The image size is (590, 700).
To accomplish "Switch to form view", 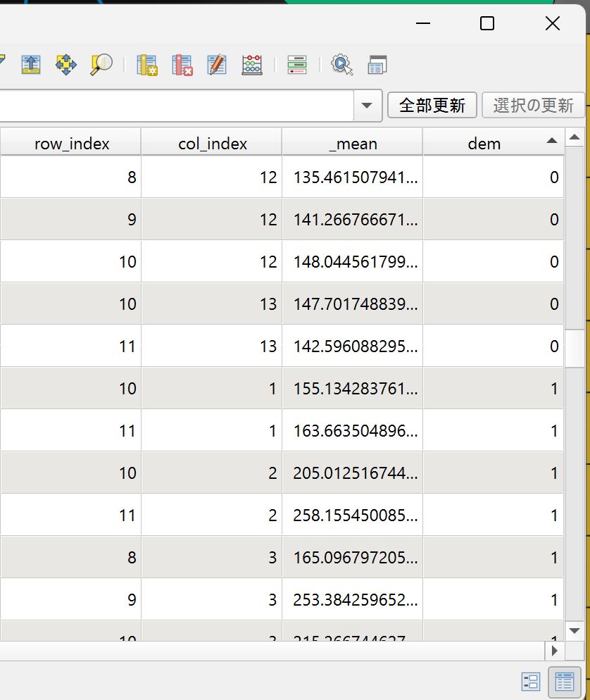I will [531, 682].
